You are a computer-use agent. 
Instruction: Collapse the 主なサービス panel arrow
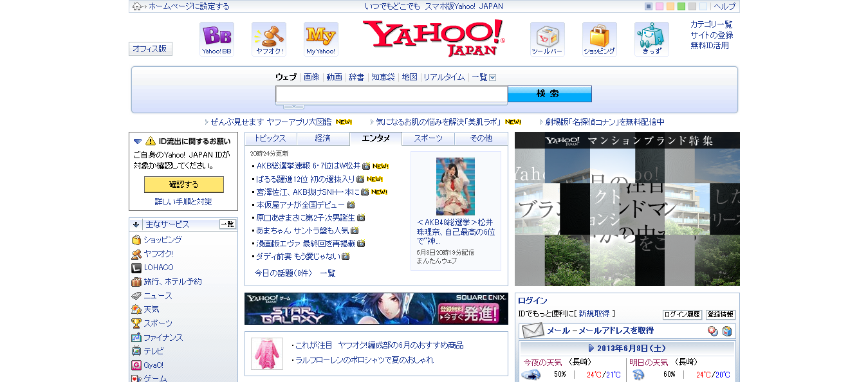[x=136, y=224]
